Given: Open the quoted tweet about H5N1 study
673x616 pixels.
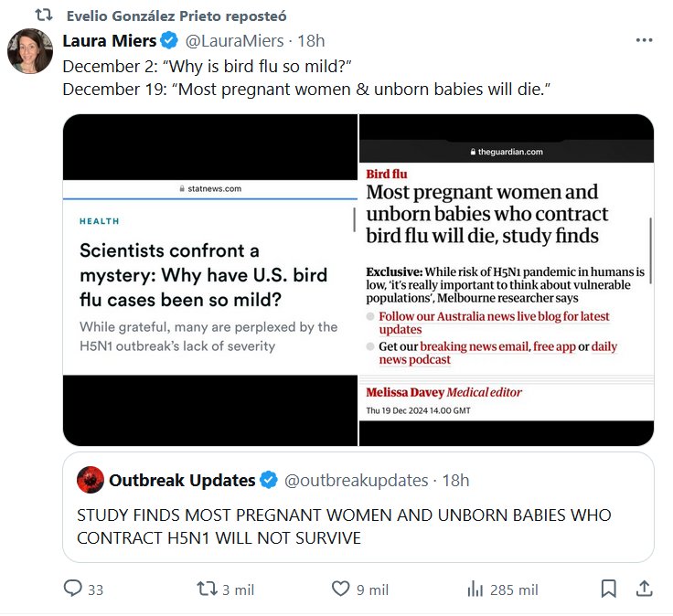Looking at the screenshot, I should (x=358, y=526).
